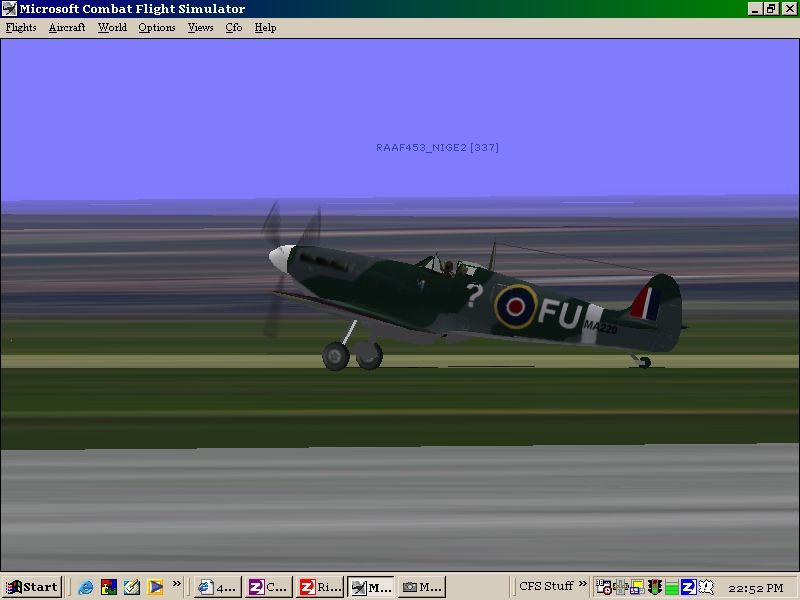The image size is (800, 600).
Task: Switch to the camera 'M...' taskbar window
Action: click(x=422, y=587)
